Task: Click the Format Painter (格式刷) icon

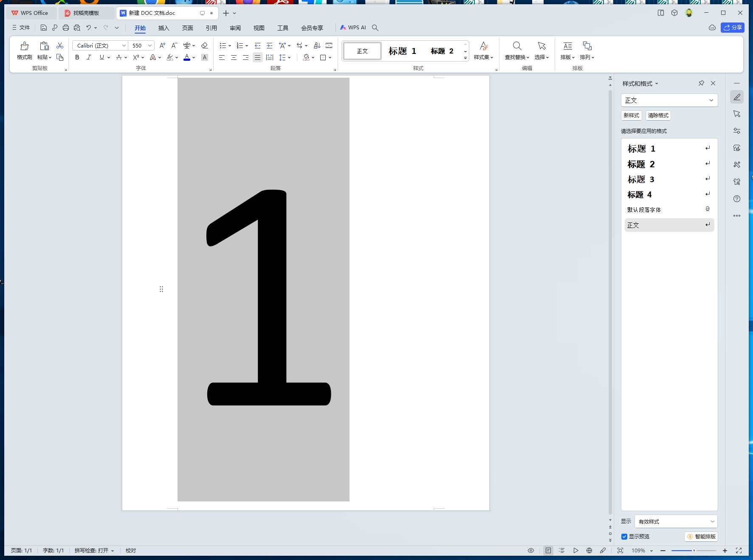Action: [24, 46]
